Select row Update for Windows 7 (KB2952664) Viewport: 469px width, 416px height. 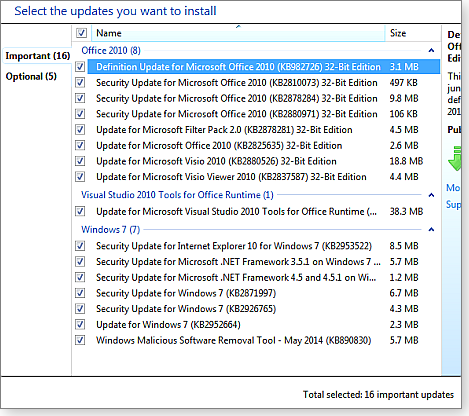264,324
